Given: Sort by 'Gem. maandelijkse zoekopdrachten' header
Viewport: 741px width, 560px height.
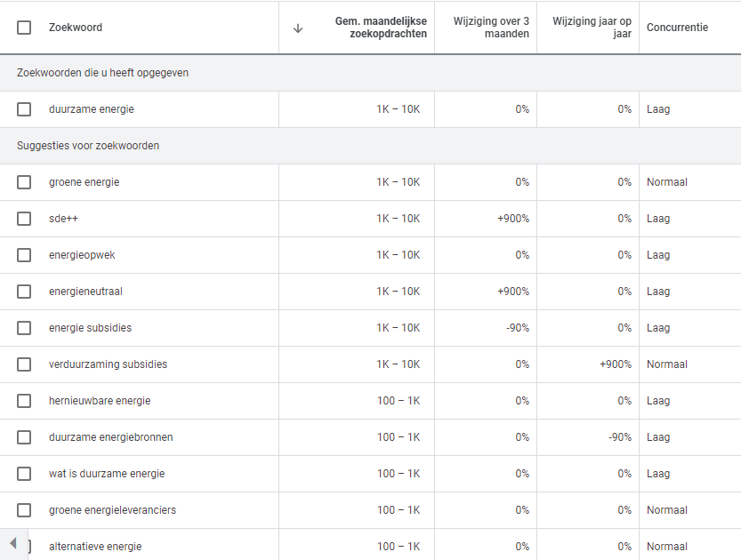Looking at the screenshot, I should tap(381, 28).
